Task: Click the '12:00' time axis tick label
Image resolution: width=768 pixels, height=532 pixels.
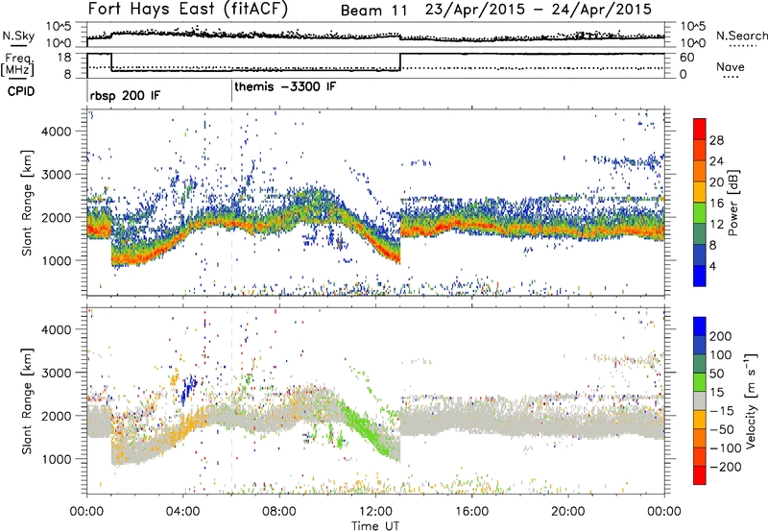Action: click(x=375, y=512)
